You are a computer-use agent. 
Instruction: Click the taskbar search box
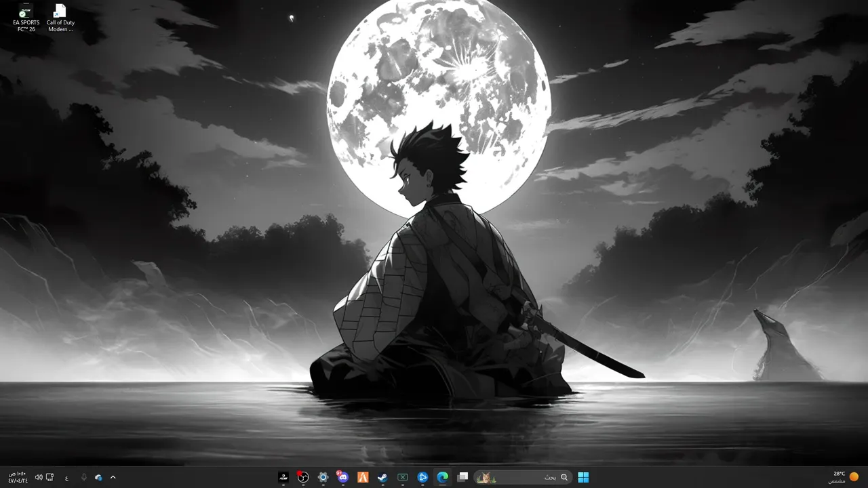pyautogui.click(x=523, y=477)
